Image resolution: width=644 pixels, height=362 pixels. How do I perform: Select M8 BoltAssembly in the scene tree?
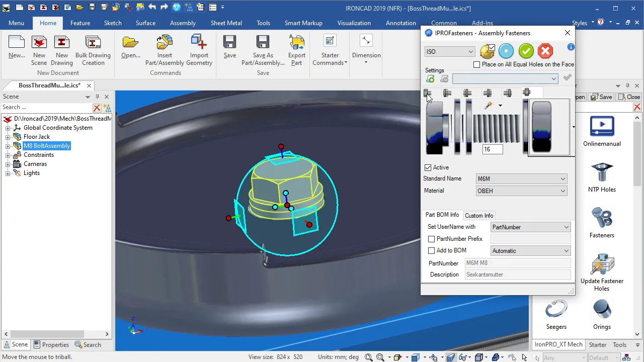click(x=47, y=146)
